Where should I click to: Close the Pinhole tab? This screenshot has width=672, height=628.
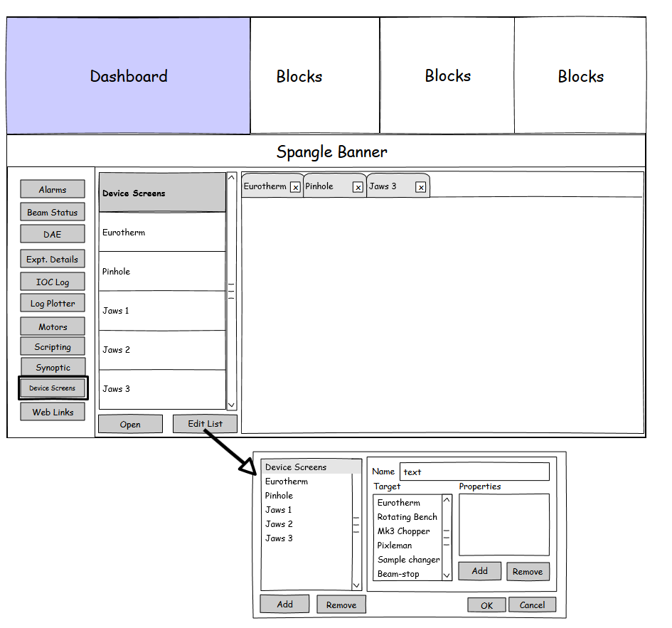pyautogui.click(x=358, y=187)
